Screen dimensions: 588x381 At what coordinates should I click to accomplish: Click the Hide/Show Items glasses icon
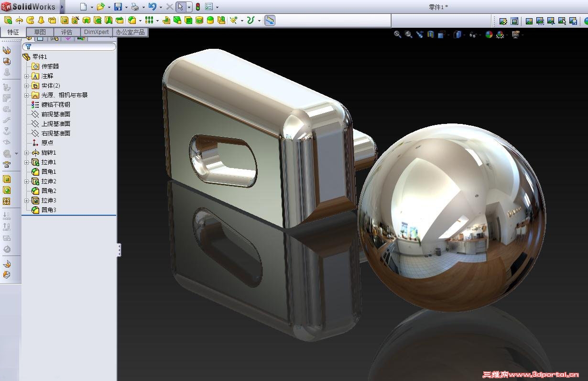(472, 34)
